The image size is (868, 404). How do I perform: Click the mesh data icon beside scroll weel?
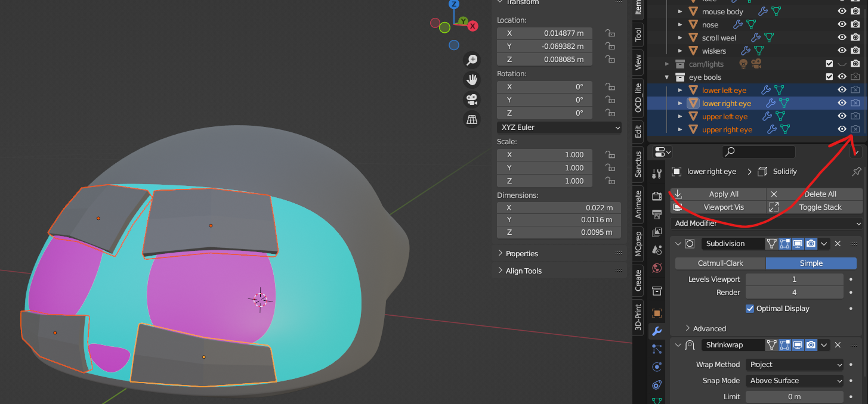[x=769, y=38]
